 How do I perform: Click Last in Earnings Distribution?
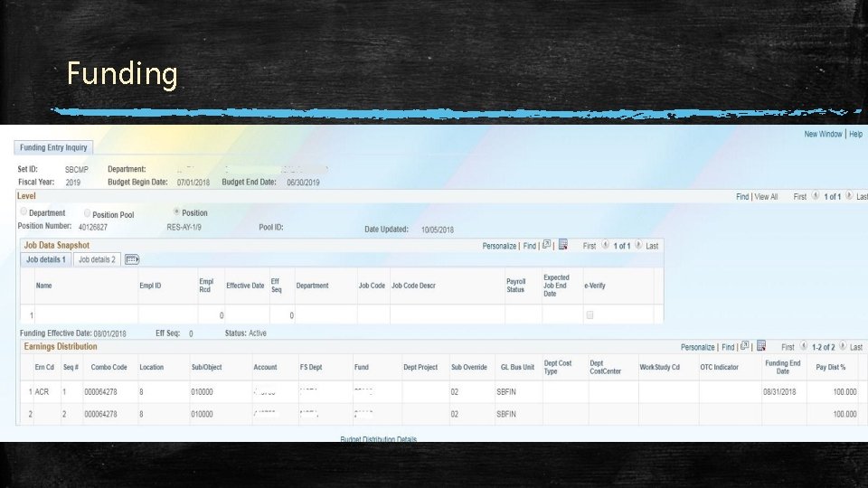856,347
